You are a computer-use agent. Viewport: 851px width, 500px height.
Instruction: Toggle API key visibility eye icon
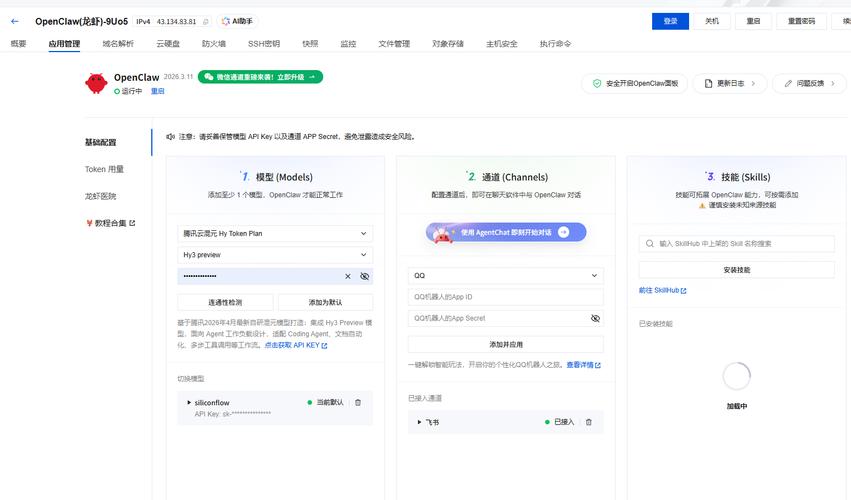coord(365,276)
